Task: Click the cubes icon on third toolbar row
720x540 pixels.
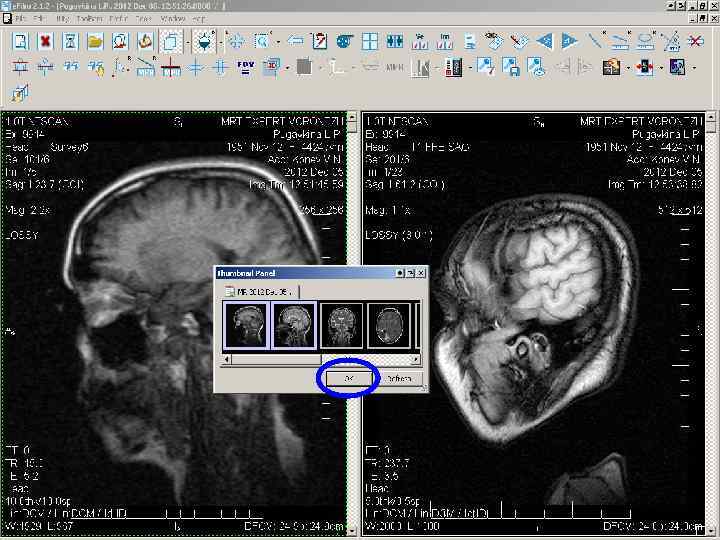Action: click(20, 94)
